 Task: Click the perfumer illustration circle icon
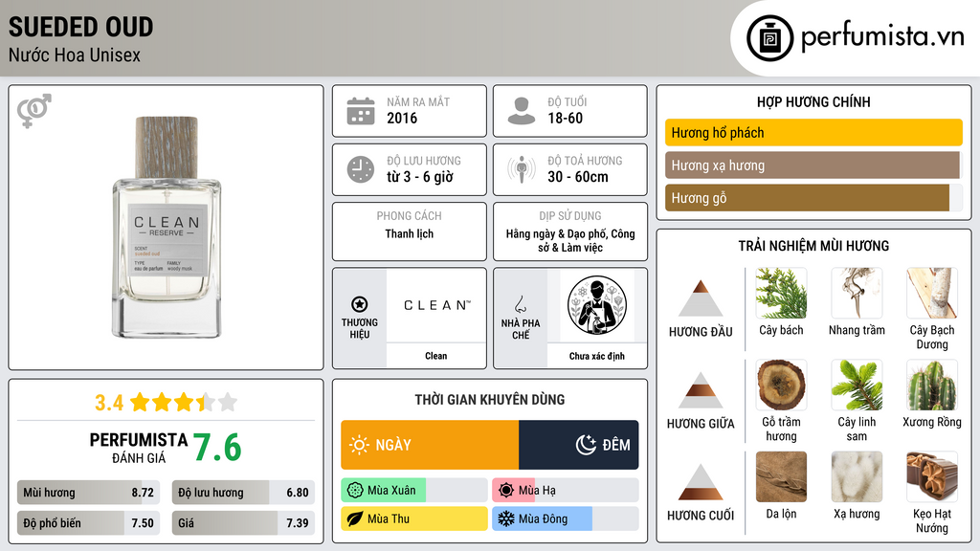(x=597, y=306)
